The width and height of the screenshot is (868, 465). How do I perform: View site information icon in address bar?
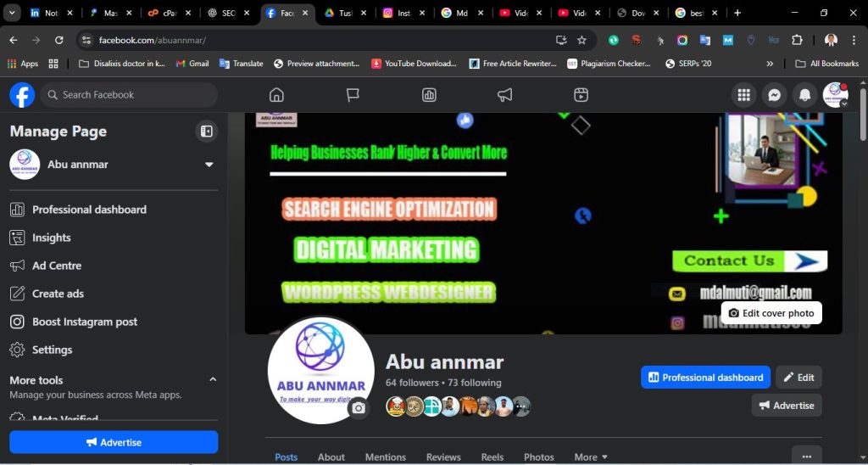[86, 40]
